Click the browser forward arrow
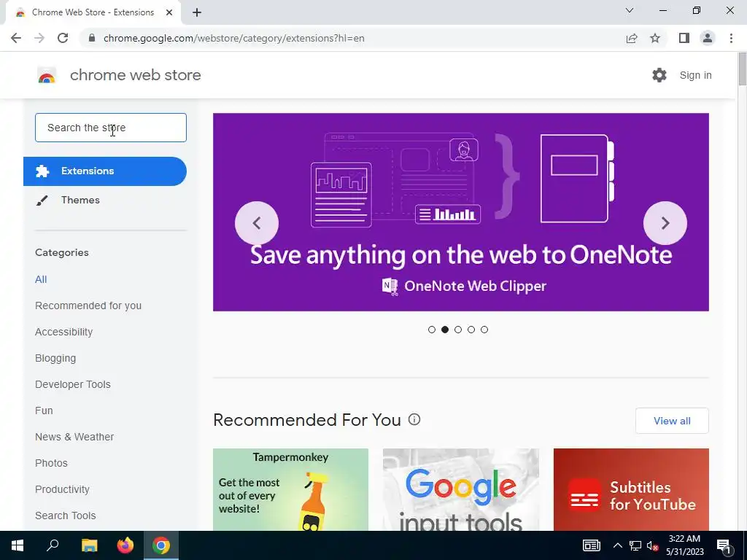The height and width of the screenshot is (560, 747). [39, 38]
